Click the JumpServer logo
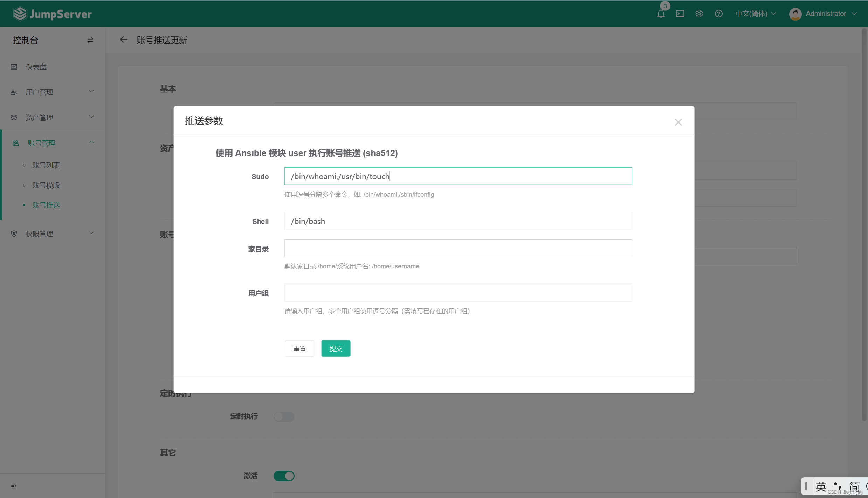 (53, 14)
